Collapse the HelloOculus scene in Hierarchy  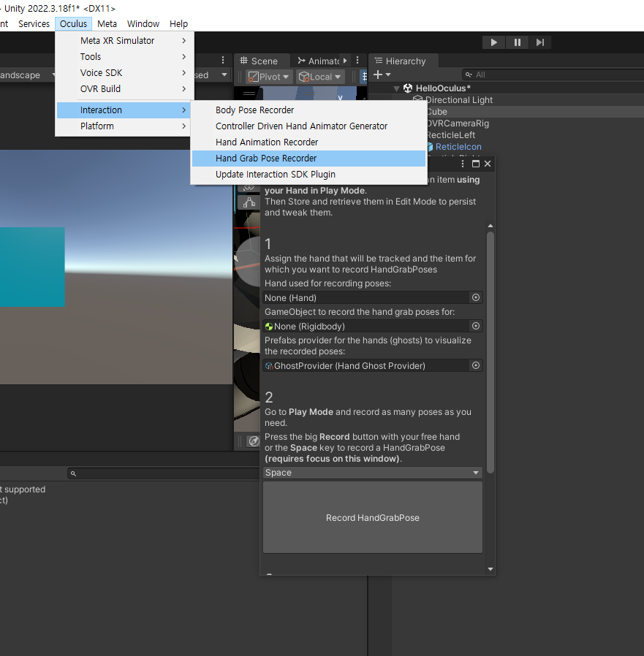(396, 88)
